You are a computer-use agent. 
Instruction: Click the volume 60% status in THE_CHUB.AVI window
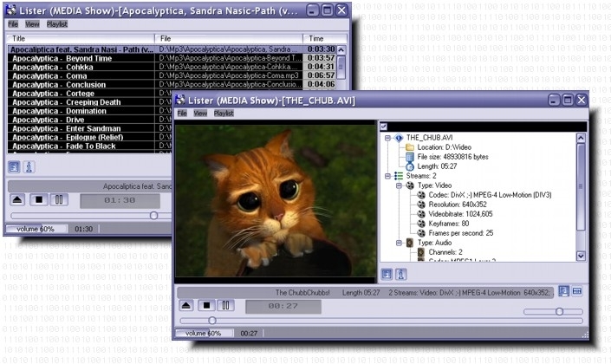click(x=204, y=333)
